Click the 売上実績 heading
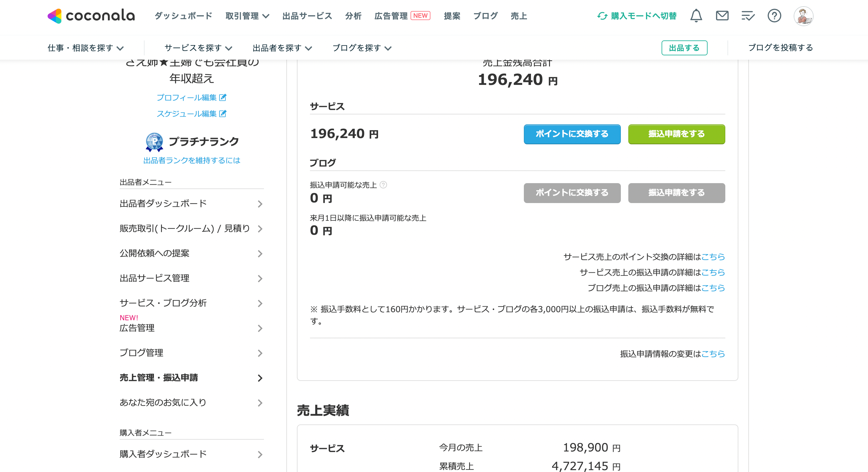The image size is (868, 472). click(323, 411)
